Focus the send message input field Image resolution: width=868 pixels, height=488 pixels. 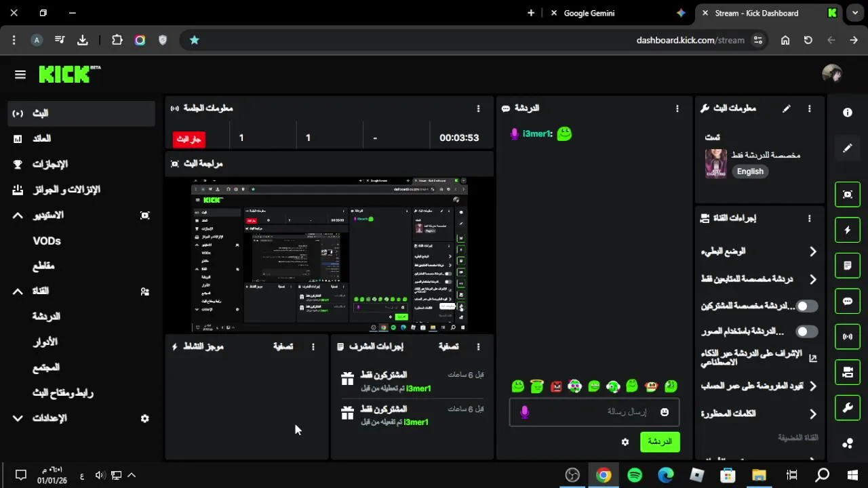point(594,412)
